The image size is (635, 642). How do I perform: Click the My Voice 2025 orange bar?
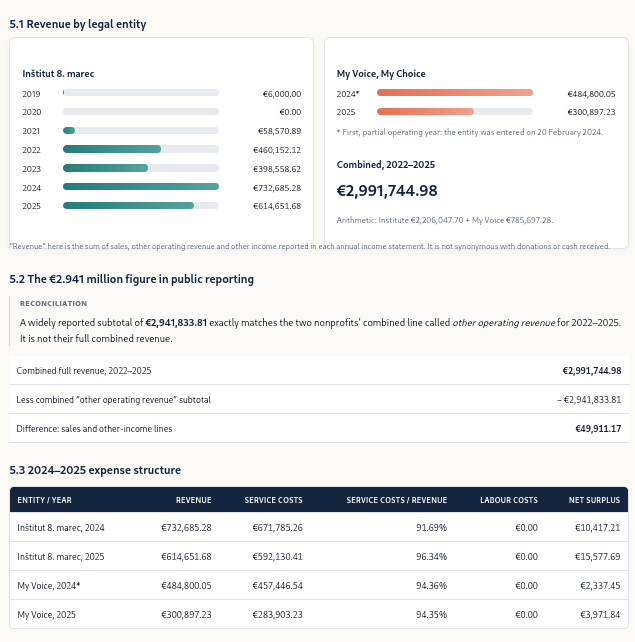click(425, 111)
